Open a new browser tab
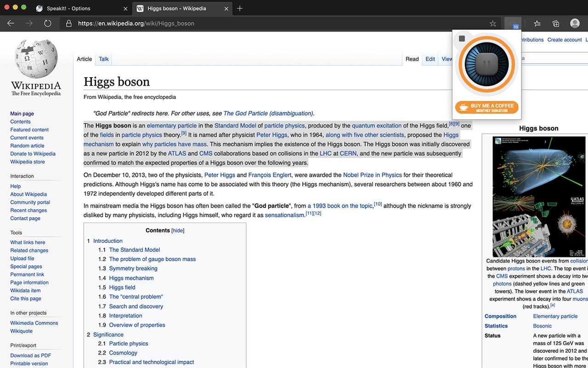This screenshot has width=588, height=368. (x=240, y=8)
